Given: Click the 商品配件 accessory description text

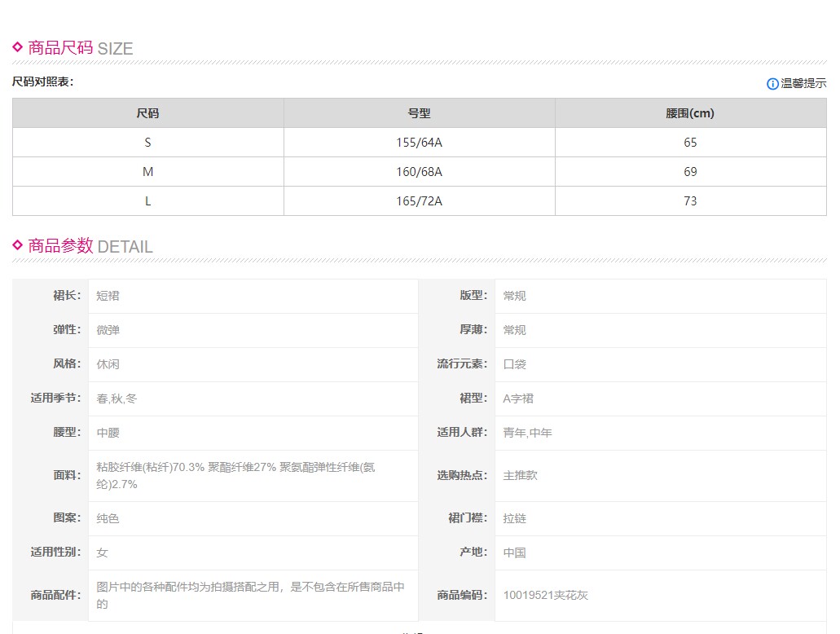Looking at the screenshot, I should (x=250, y=595).
